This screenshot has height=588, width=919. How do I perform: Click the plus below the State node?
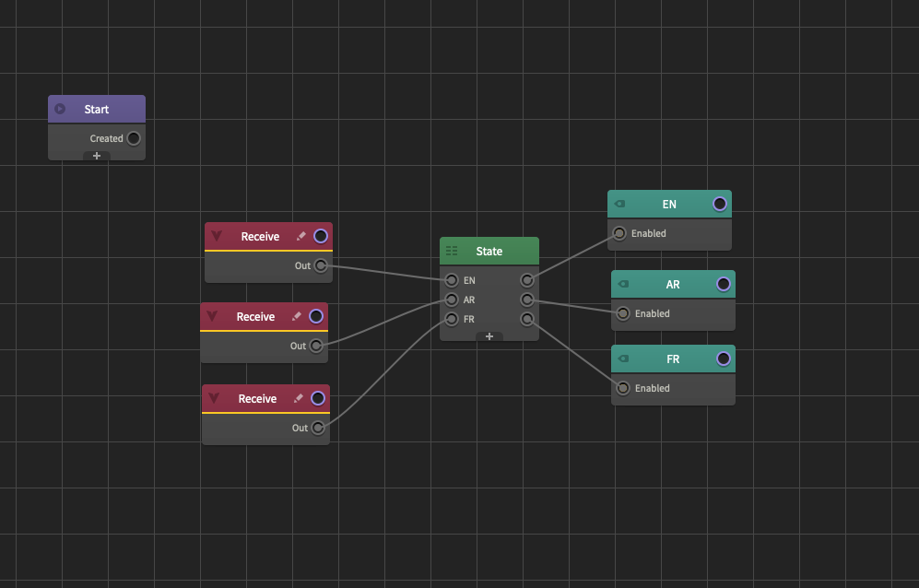click(489, 336)
